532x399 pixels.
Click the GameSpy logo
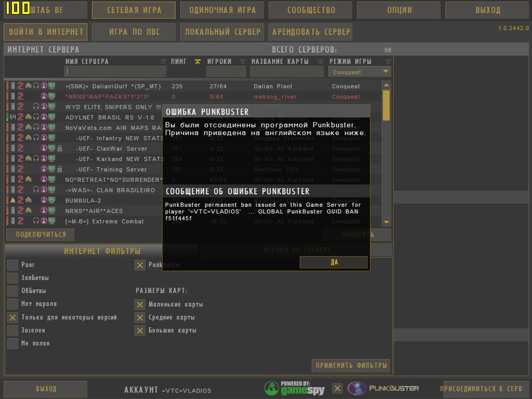(294, 388)
